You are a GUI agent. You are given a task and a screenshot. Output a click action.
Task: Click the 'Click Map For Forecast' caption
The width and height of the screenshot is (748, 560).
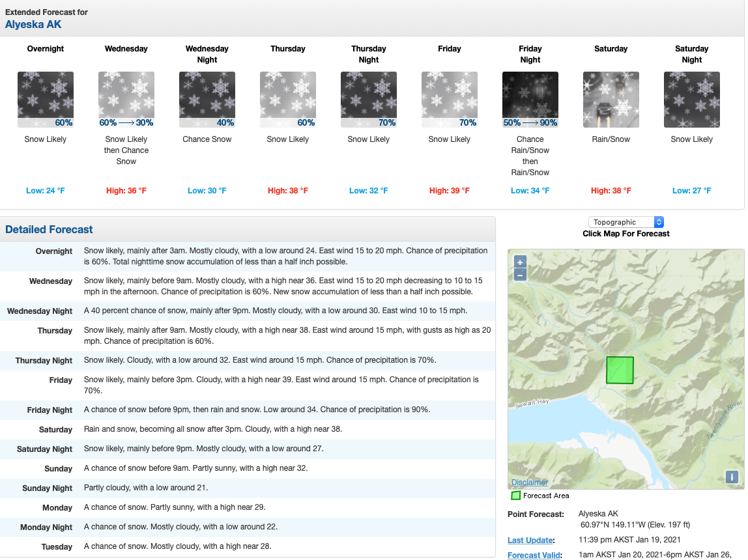(626, 234)
